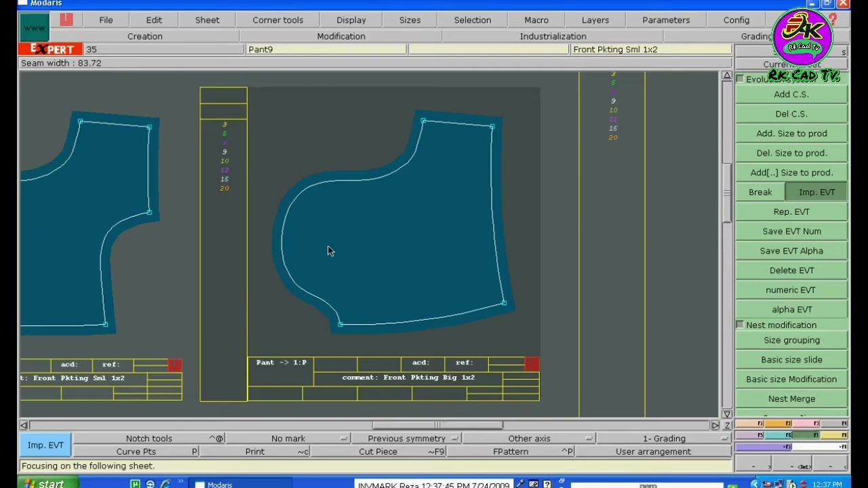The width and height of the screenshot is (868, 488).
Task: Open the Macro menu
Action: tap(536, 20)
